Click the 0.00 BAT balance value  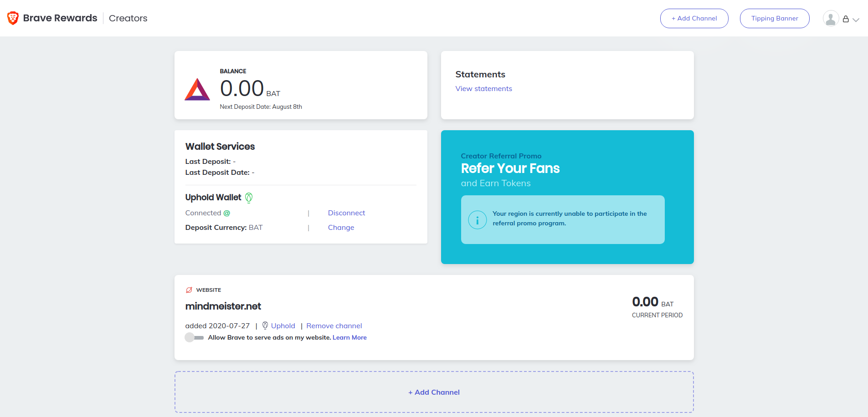[250, 88]
